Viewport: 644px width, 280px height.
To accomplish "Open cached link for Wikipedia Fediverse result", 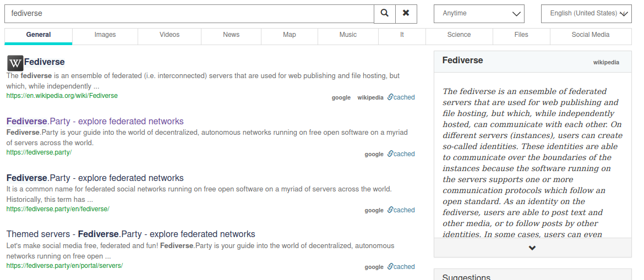I will click(x=401, y=97).
